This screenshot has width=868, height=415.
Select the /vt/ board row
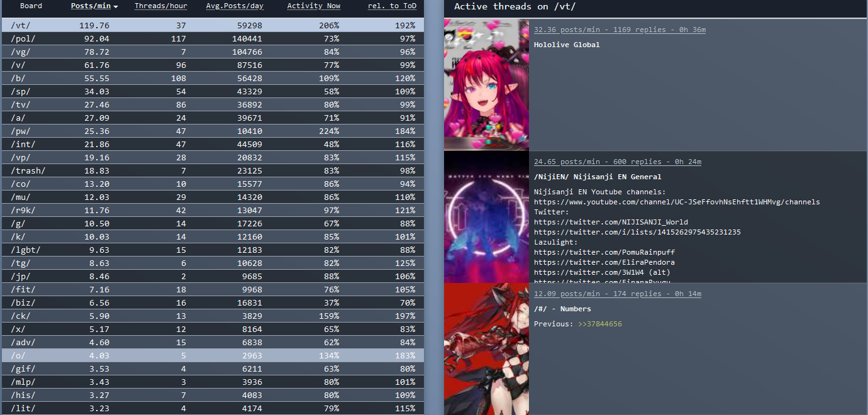[212, 25]
